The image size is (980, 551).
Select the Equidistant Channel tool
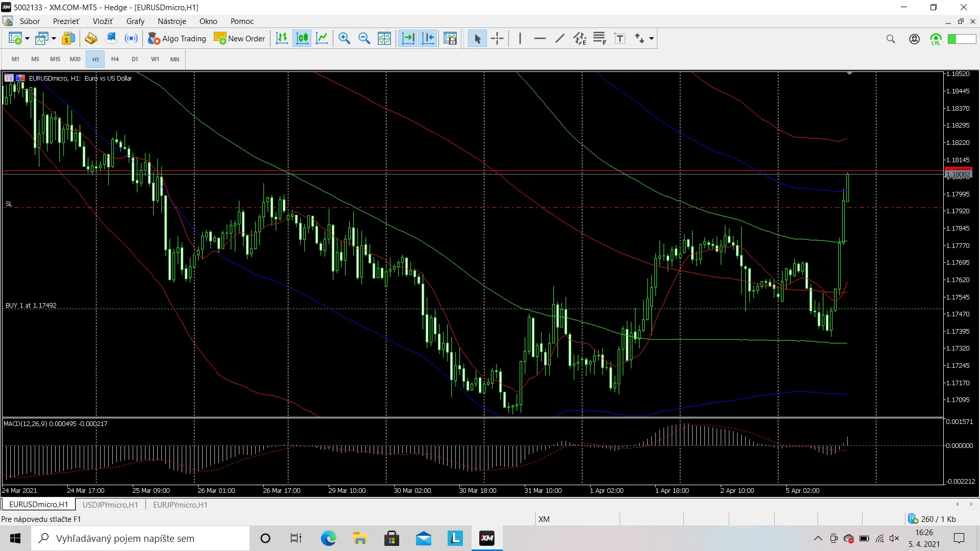click(580, 38)
